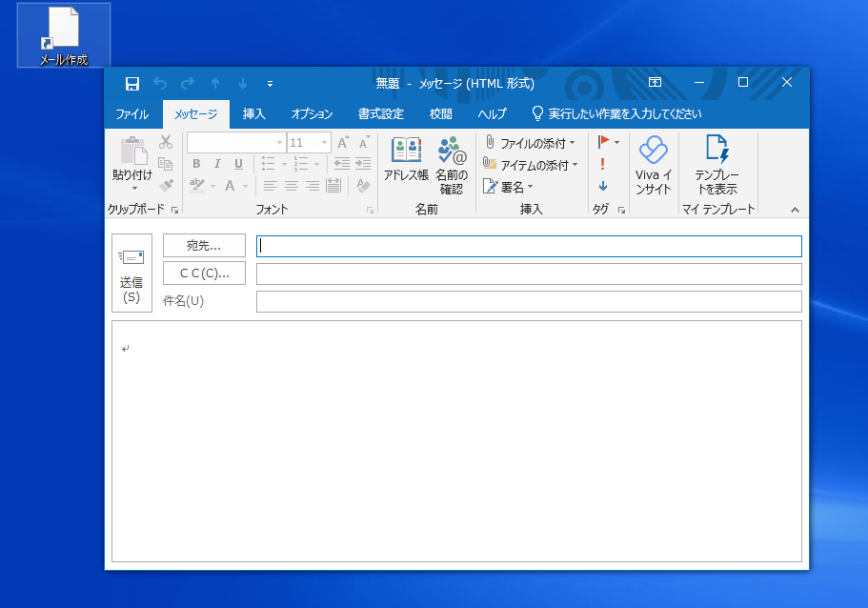Open the 署名 signature menu
This screenshot has height=608, width=868.
(508, 187)
